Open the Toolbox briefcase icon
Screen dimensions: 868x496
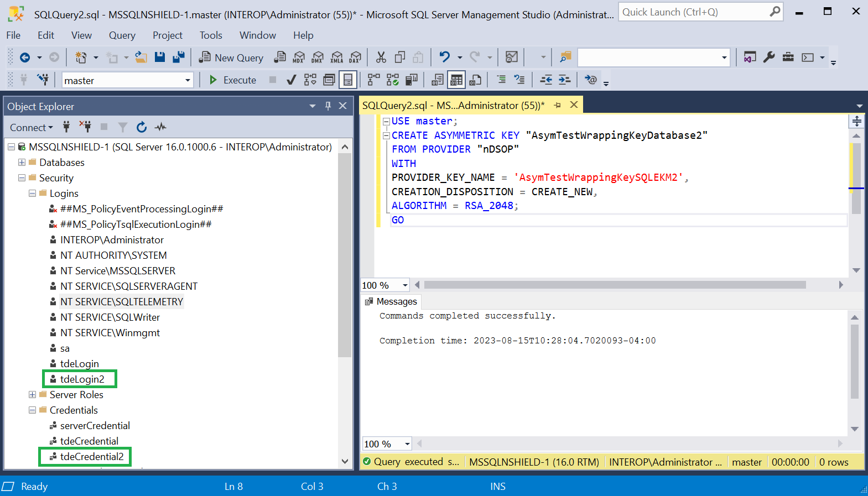(788, 58)
